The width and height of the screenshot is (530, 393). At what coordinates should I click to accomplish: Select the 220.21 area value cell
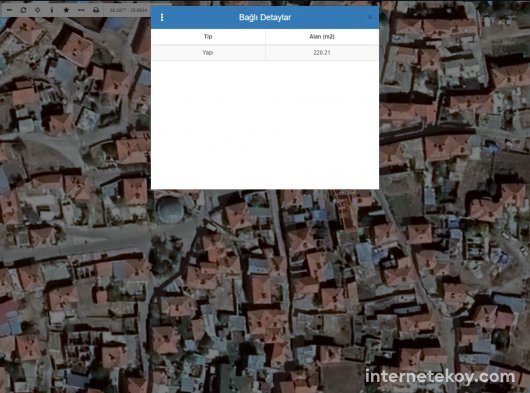click(x=322, y=53)
